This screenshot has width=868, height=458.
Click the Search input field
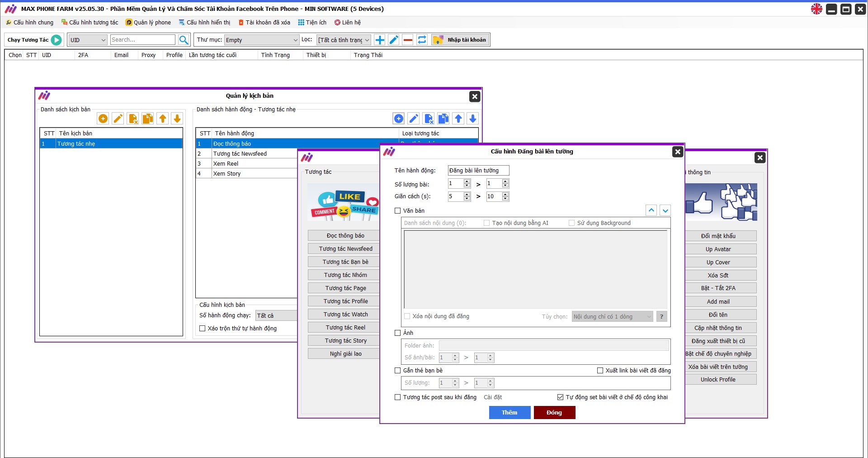coord(142,40)
